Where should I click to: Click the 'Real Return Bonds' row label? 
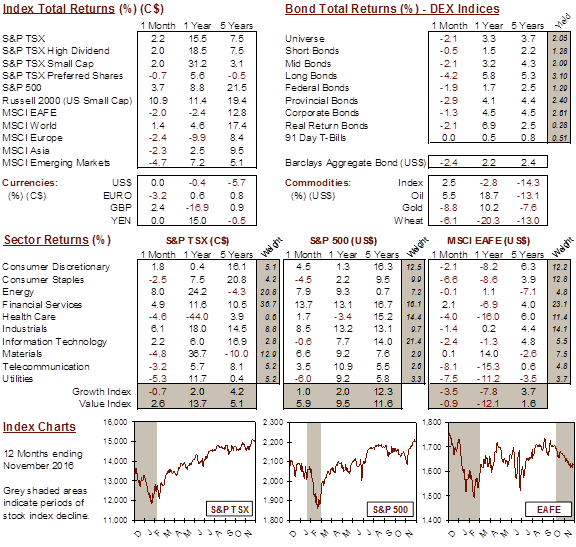tap(326, 126)
